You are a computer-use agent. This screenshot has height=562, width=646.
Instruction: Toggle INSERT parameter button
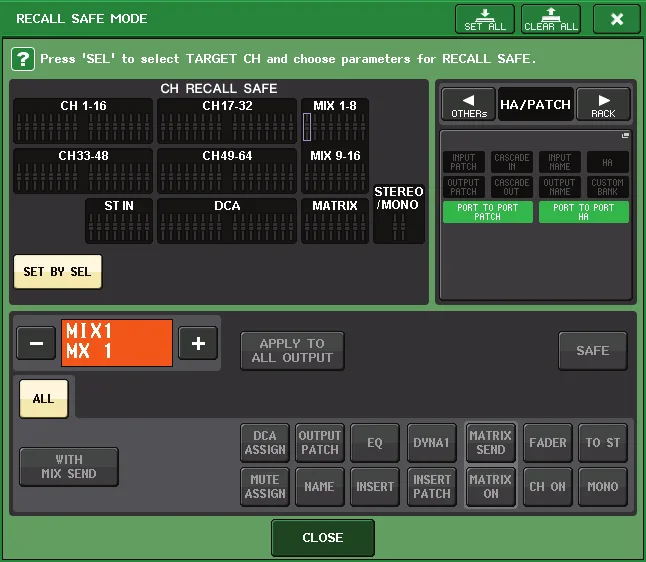pyautogui.click(x=375, y=487)
